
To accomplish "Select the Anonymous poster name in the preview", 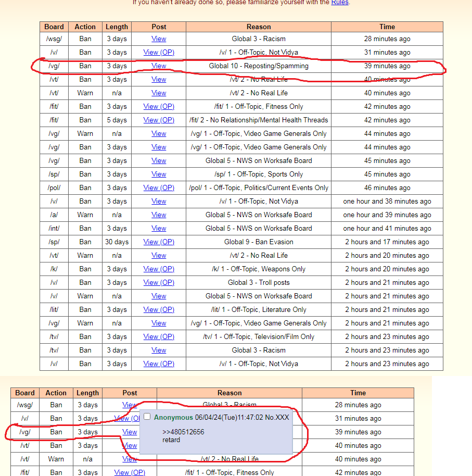I will [x=173, y=417].
